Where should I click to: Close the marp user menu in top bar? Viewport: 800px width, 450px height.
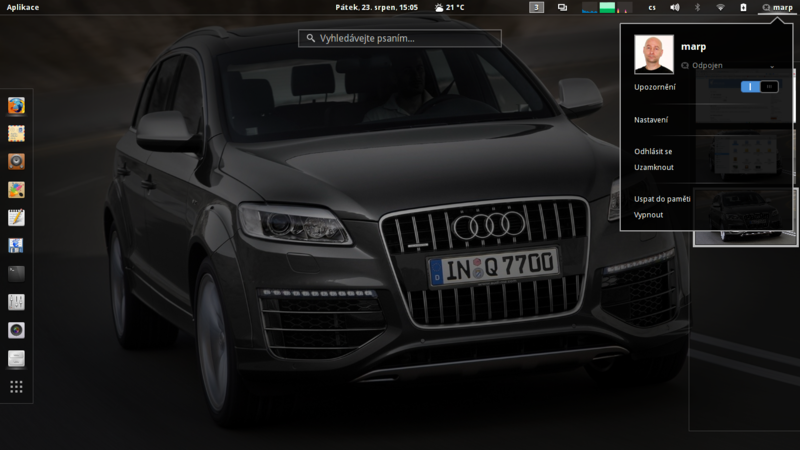pyautogui.click(x=777, y=7)
